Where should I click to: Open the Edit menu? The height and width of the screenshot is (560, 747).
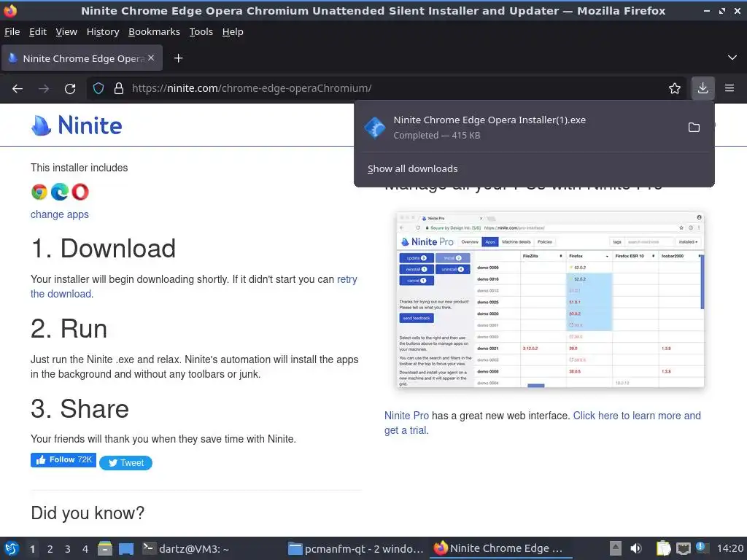[38, 32]
